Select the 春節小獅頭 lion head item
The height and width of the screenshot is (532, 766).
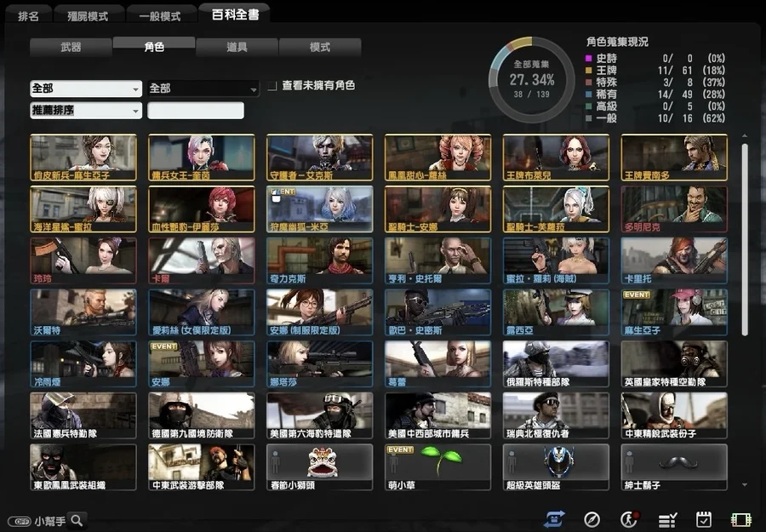click(x=319, y=466)
